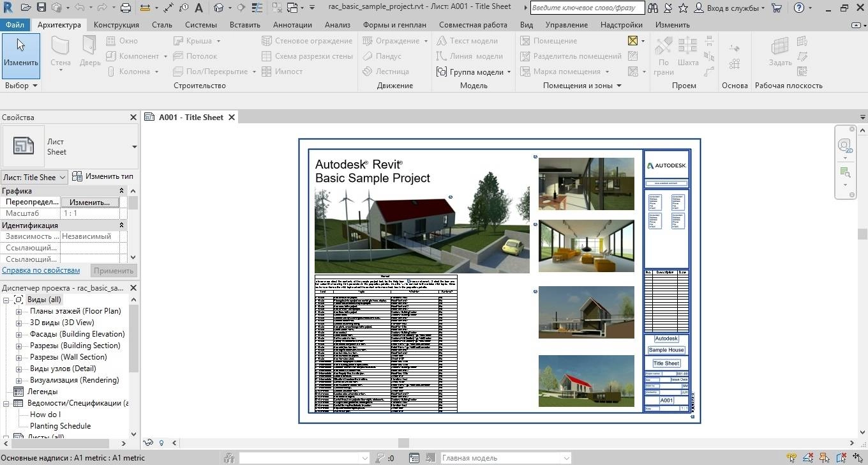Select the Measure between points tool
The height and width of the screenshot is (465, 868).
tap(145, 8)
